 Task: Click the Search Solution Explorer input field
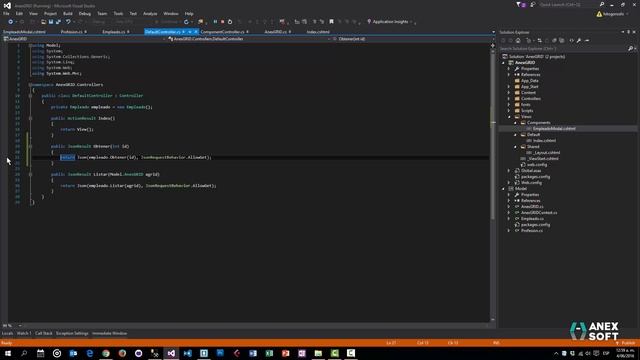(563, 49)
